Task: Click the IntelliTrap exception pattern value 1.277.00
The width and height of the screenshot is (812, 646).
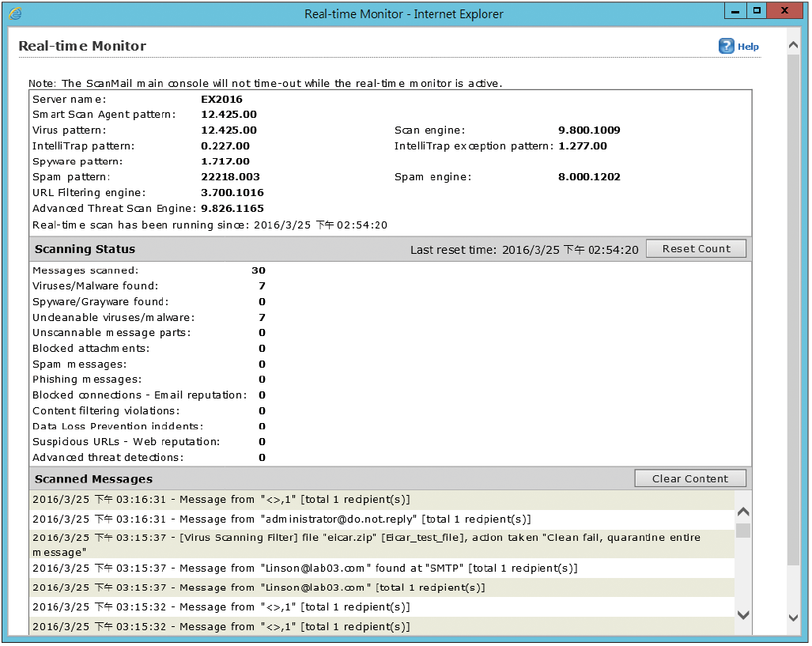Action: point(583,146)
